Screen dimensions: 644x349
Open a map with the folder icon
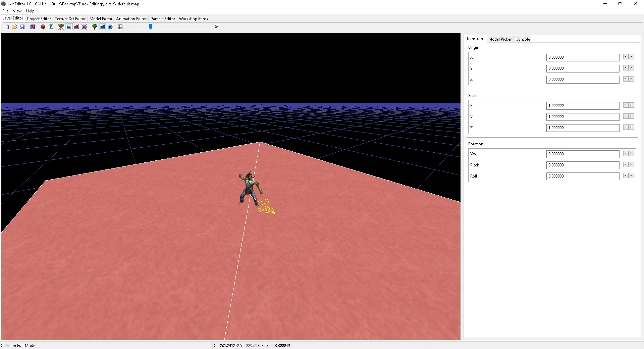[x=14, y=27]
